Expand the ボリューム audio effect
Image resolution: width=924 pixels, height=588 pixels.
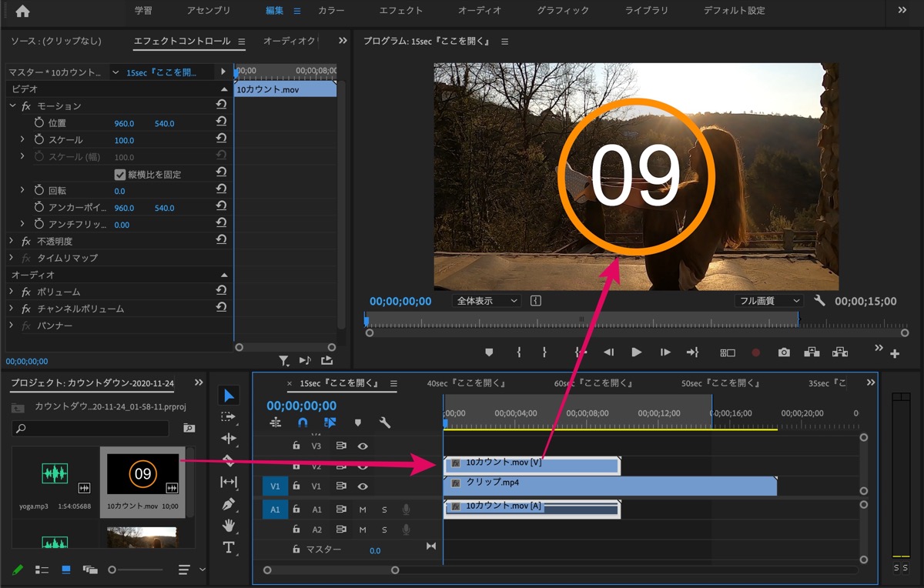pos(12,292)
